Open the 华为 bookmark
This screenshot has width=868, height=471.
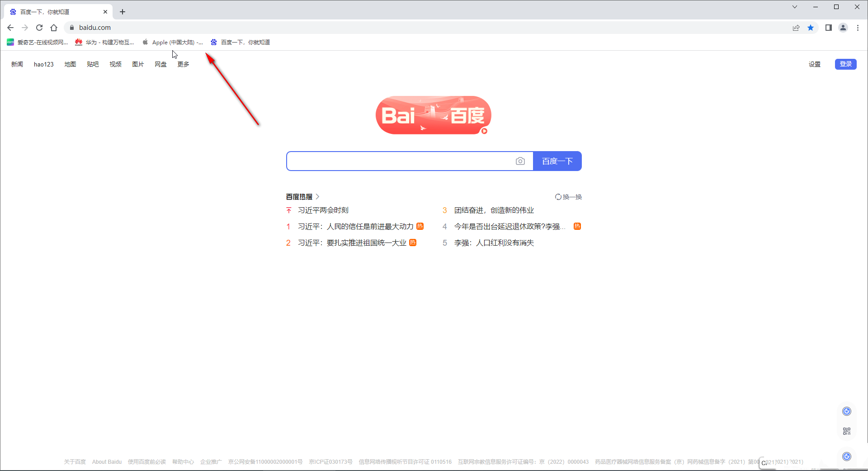[105, 42]
